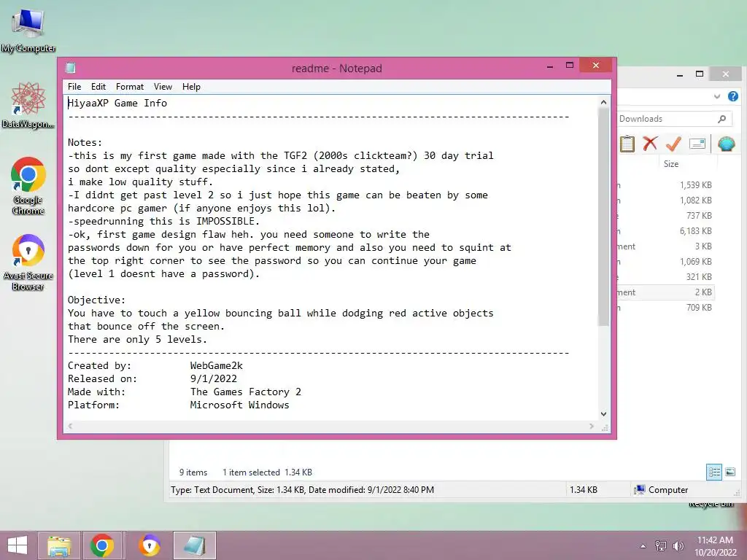The height and width of the screenshot is (560, 747).
Task: Click the Explorer Help question mark icon
Action: pyautogui.click(x=732, y=96)
